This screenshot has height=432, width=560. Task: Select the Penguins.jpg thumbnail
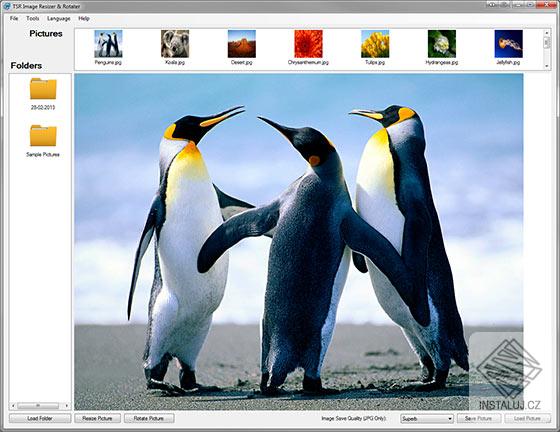(108, 44)
